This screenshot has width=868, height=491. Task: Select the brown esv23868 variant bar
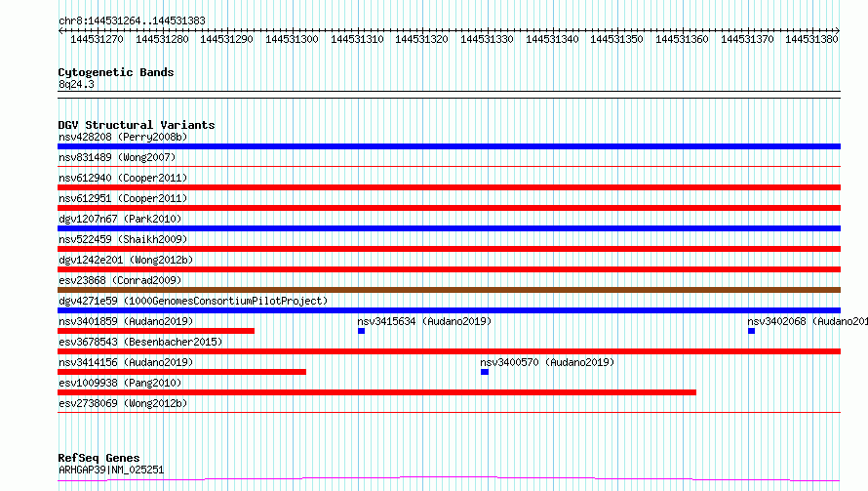(449, 290)
